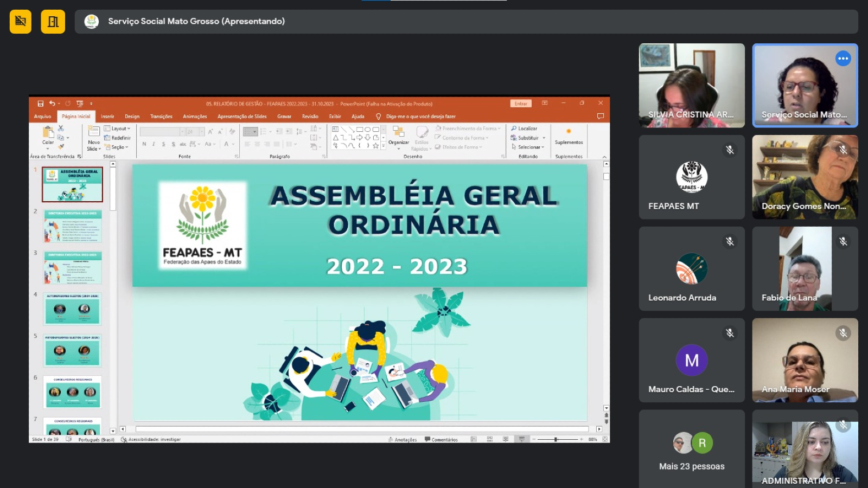Open the Arquivo menu

pos(42,117)
